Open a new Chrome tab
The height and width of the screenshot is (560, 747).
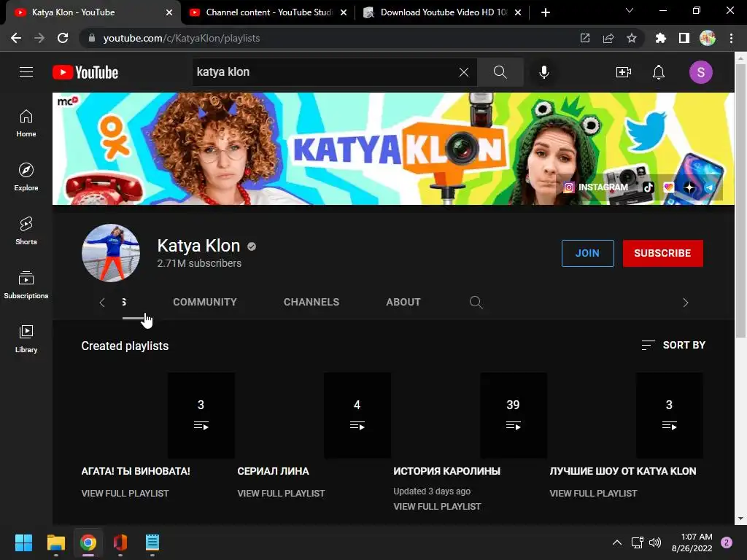click(x=546, y=12)
